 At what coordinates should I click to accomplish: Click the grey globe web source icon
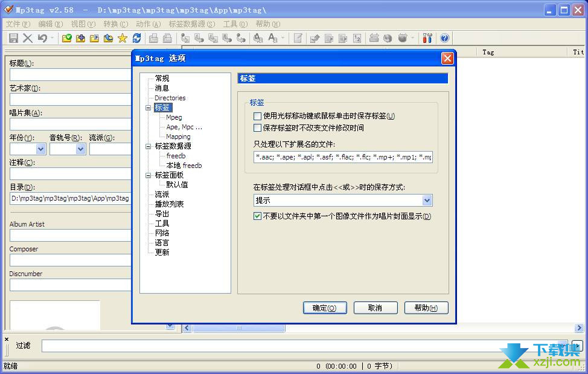(x=388, y=38)
